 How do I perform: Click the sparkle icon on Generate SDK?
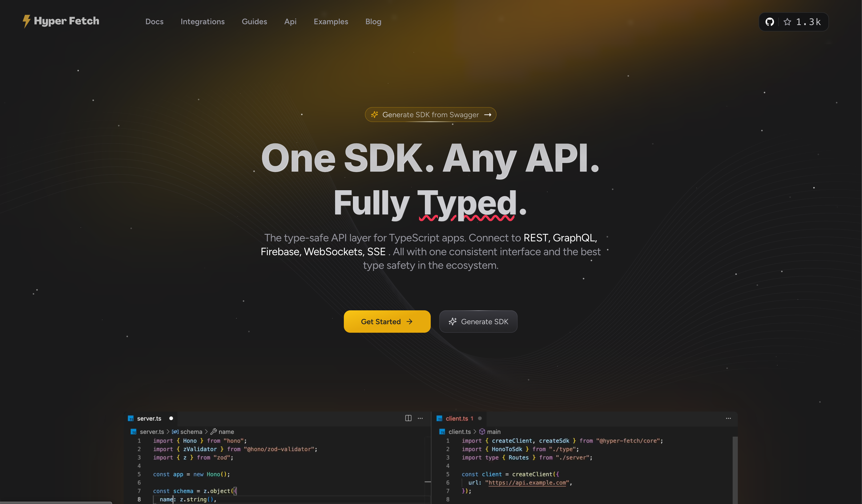pyautogui.click(x=453, y=322)
